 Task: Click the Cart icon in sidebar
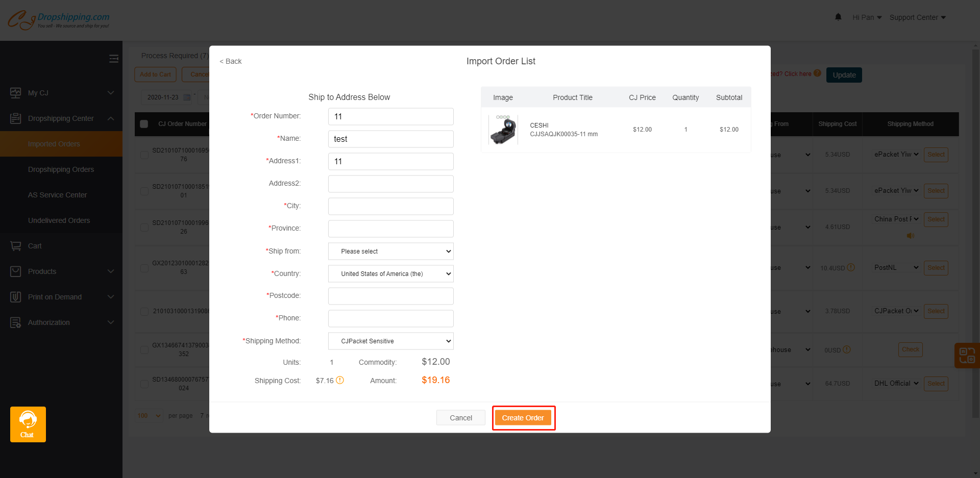click(16, 246)
